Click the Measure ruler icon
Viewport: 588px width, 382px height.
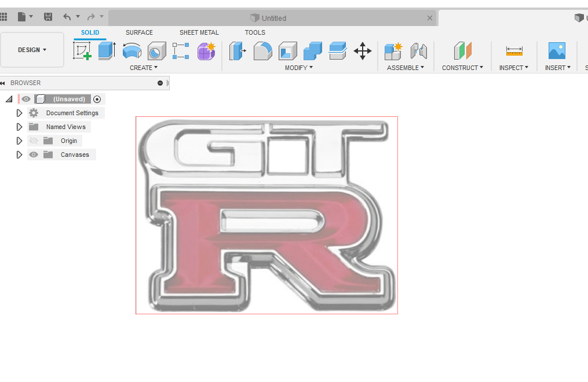(x=514, y=51)
